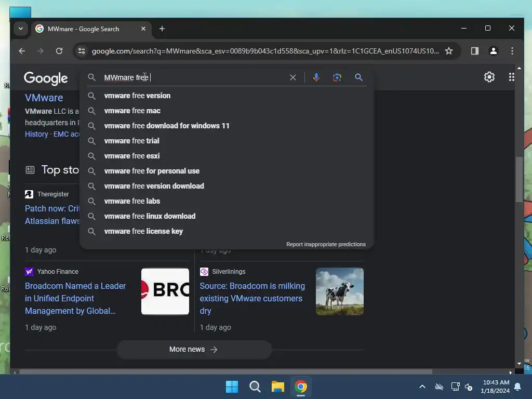Open the Patch now Theregister story link
Screen dimensions: 532x399
(x=52, y=215)
